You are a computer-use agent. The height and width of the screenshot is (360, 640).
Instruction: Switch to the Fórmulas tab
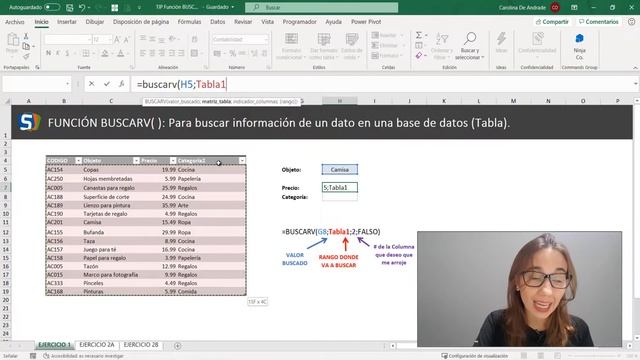(189, 22)
